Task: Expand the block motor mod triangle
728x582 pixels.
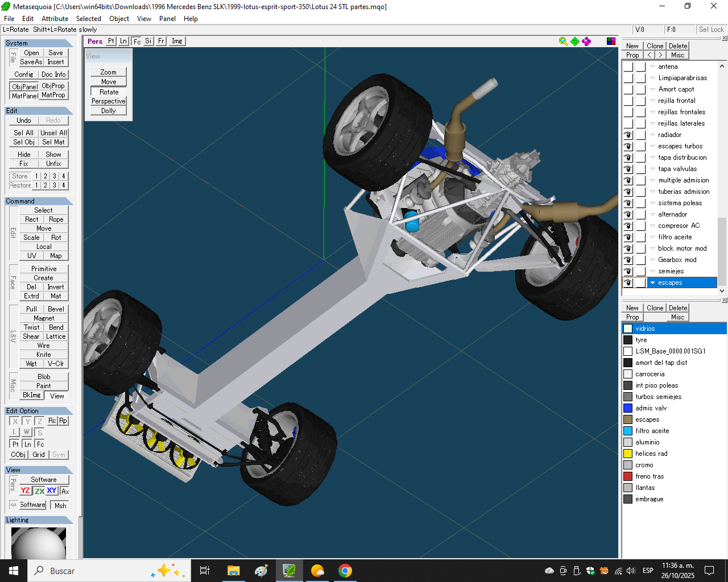Action: pyautogui.click(x=653, y=249)
